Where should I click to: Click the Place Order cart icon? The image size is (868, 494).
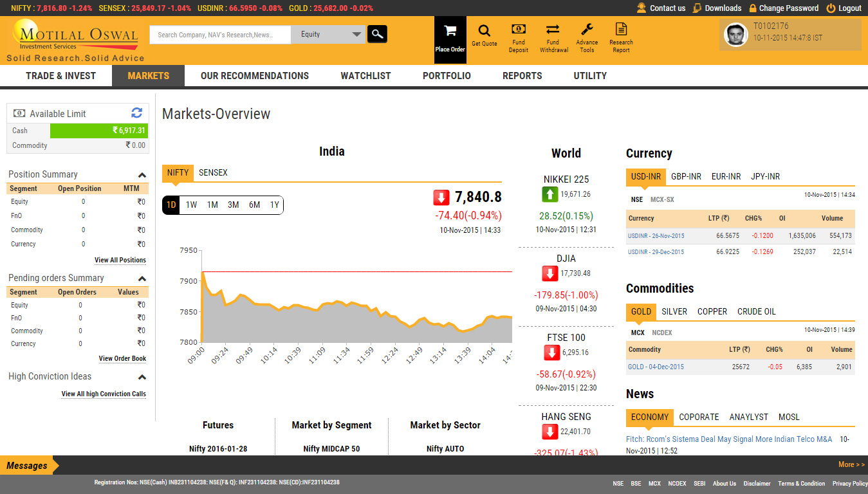tap(450, 32)
